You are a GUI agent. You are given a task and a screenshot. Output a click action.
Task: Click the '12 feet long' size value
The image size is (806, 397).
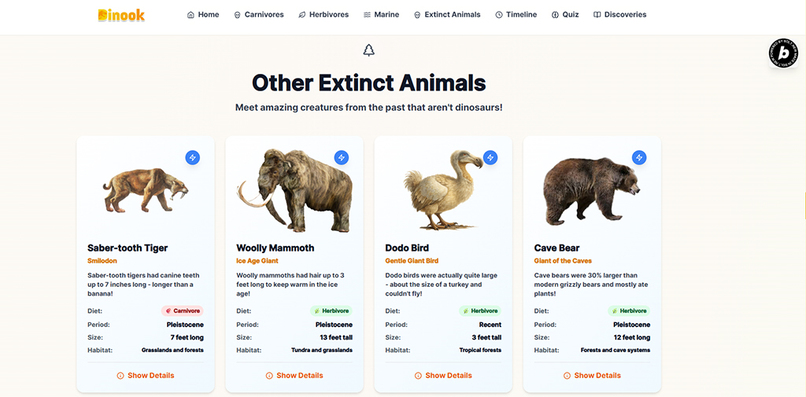[x=632, y=337]
